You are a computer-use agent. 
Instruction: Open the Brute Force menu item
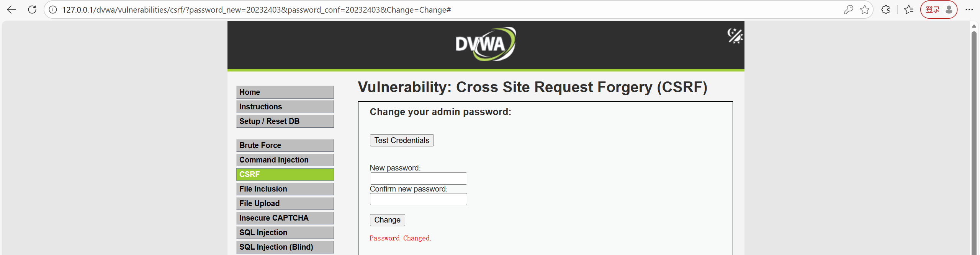tap(285, 145)
